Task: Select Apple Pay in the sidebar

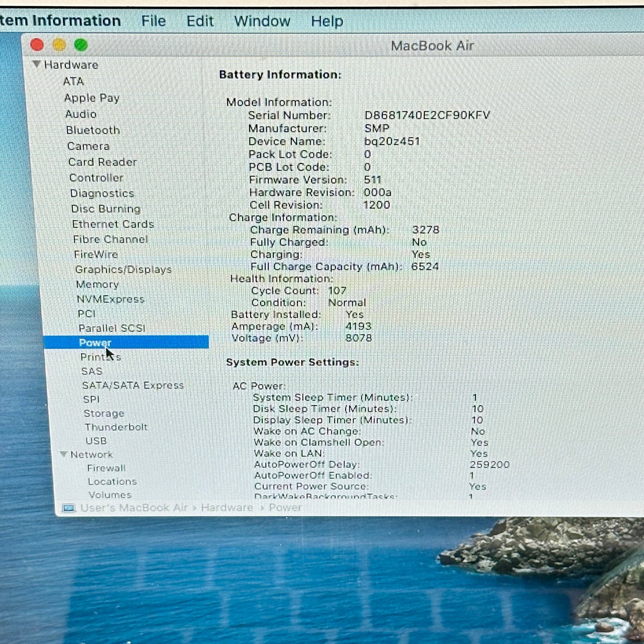Action: pyautogui.click(x=92, y=98)
